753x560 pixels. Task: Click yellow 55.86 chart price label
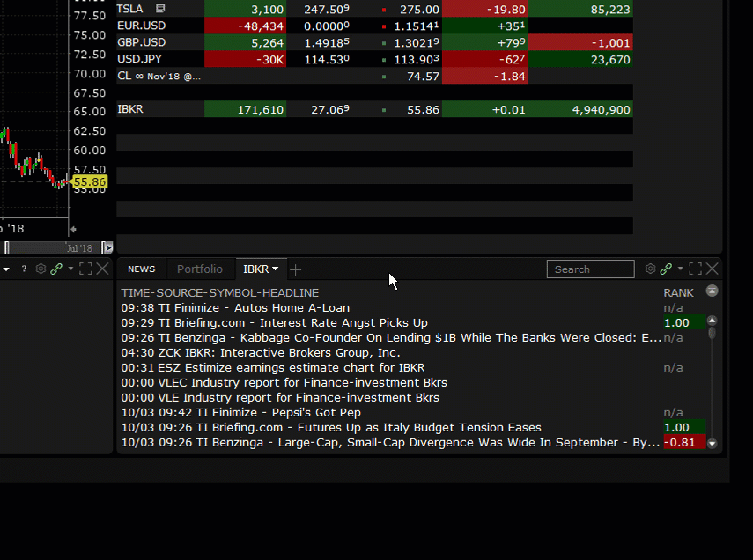coord(89,182)
